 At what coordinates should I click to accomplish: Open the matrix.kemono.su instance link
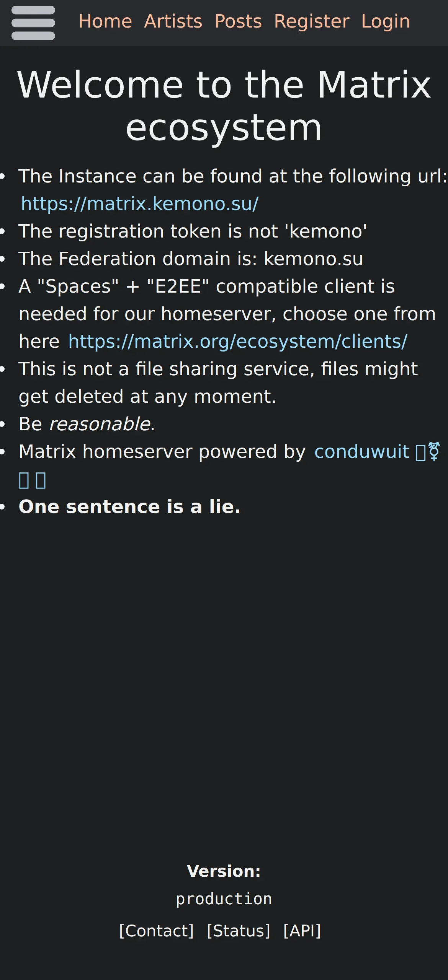(x=140, y=203)
